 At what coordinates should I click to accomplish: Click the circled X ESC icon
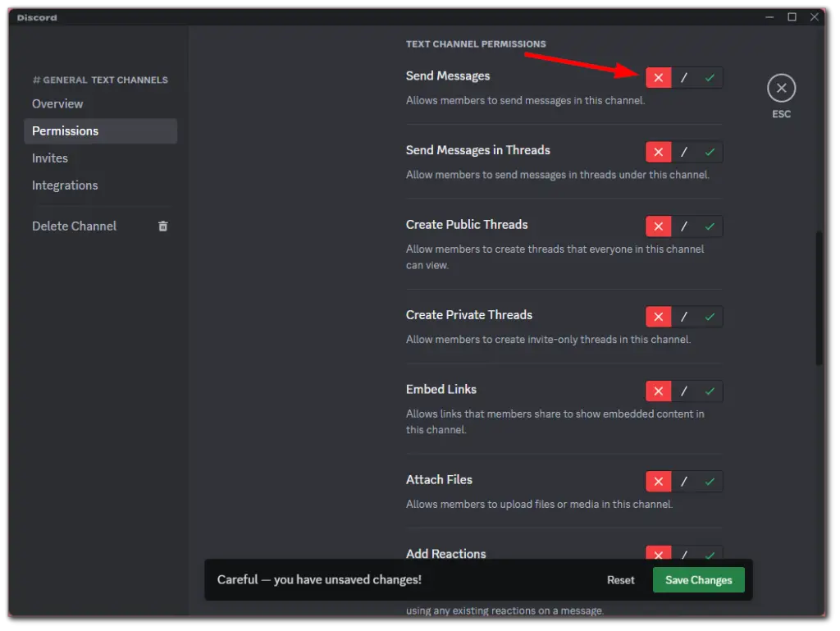781,88
